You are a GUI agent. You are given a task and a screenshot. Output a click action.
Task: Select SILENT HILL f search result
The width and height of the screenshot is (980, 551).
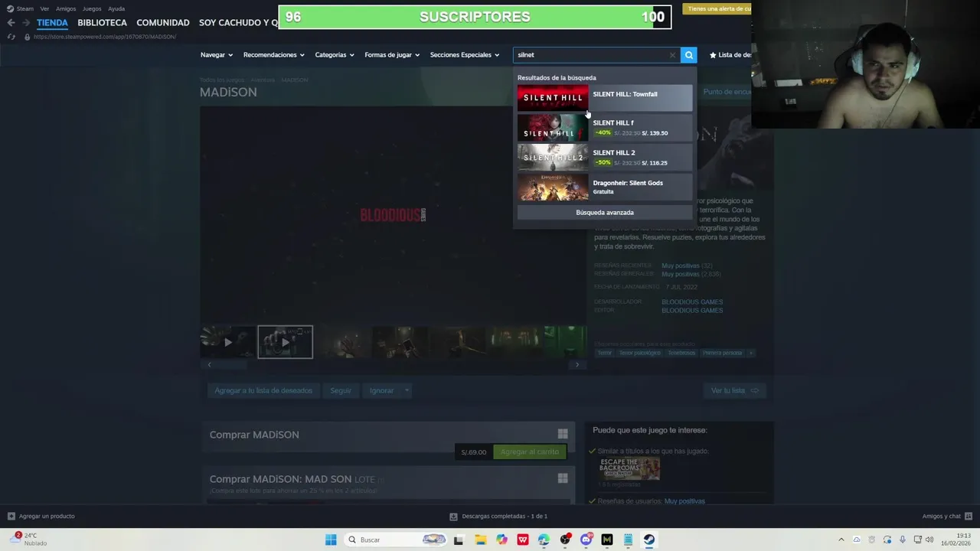coord(605,127)
